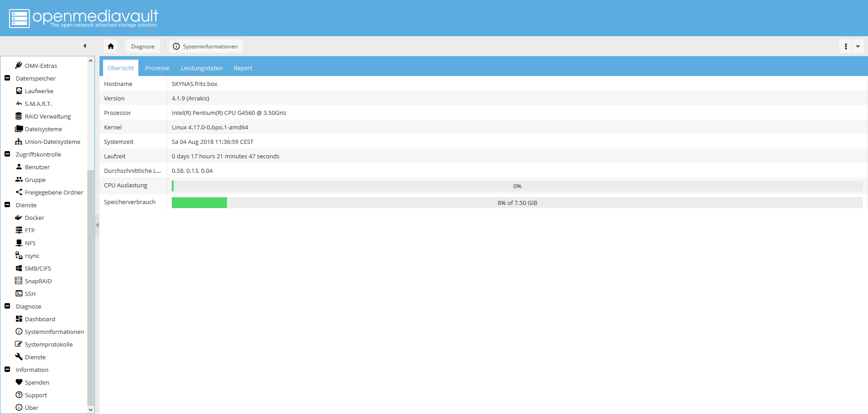This screenshot has width=868, height=414.
Task: Collapse the sidebar with left arrow
Action: pos(85,46)
